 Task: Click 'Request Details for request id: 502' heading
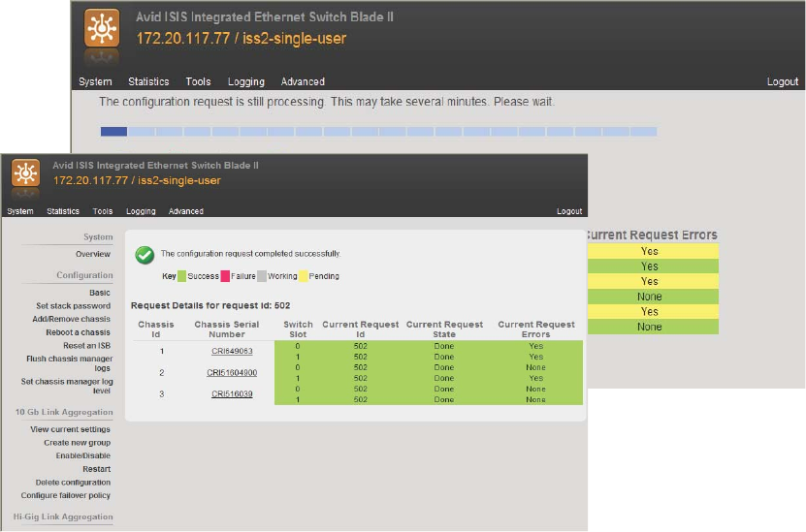pos(210,305)
